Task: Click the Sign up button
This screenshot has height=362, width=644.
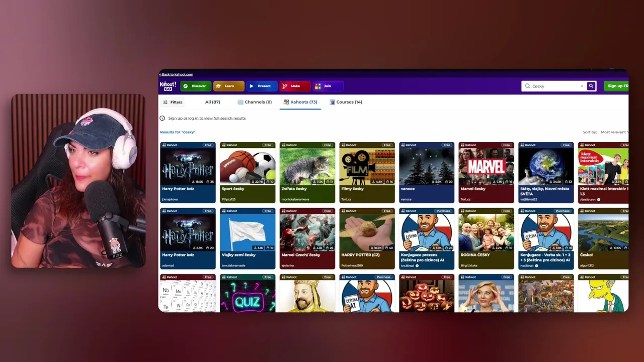Action: pos(616,86)
